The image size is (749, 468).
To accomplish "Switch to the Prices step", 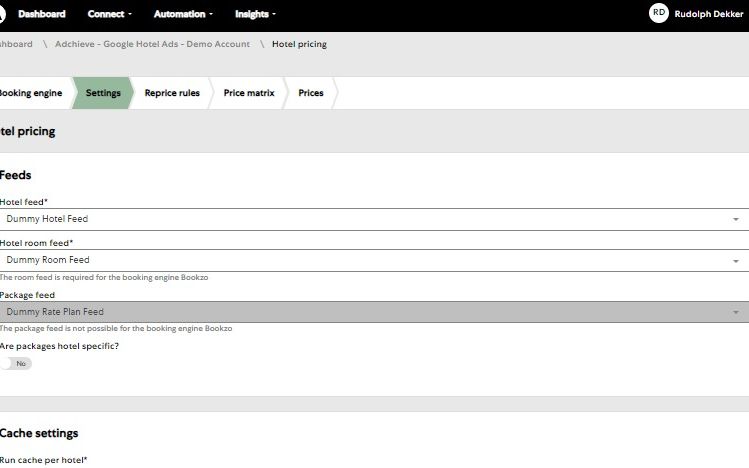I will (310, 93).
